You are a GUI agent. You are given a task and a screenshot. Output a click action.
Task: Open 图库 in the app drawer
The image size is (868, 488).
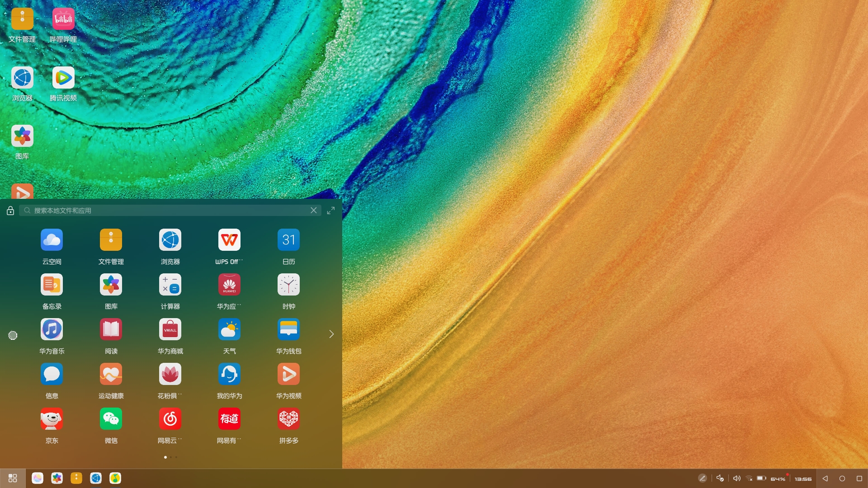point(111,285)
